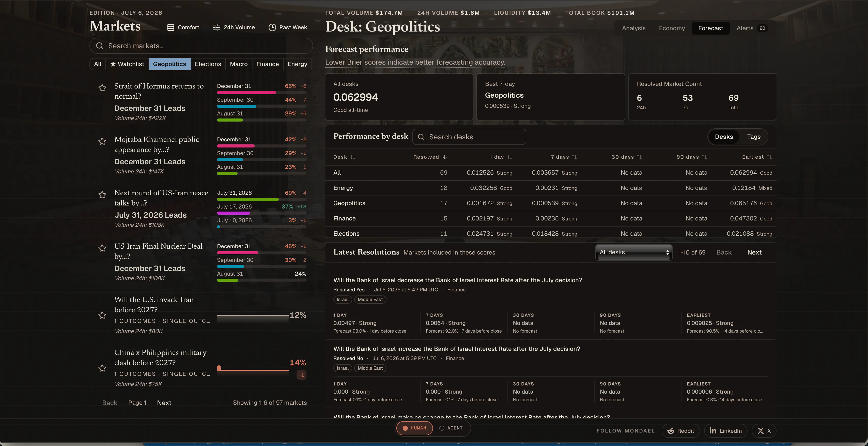
Task: Click the star icon on Watchlist filter
Action: click(x=113, y=64)
